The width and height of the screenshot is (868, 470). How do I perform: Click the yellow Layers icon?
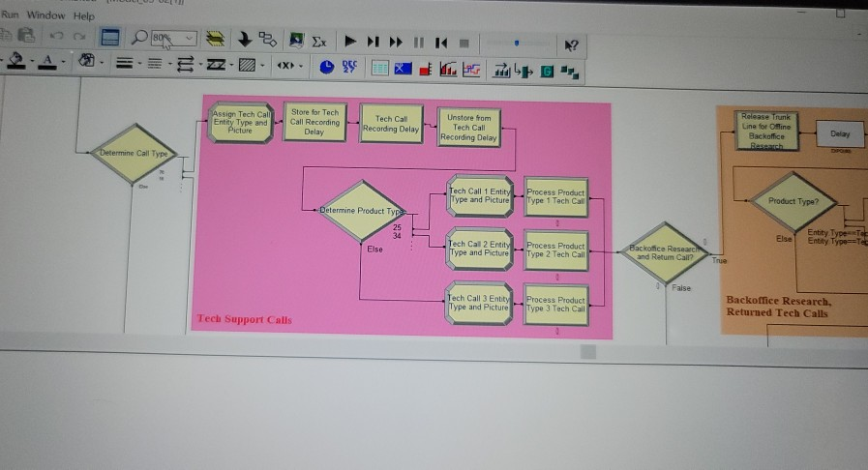pyautogui.click(x=215, y=39)
